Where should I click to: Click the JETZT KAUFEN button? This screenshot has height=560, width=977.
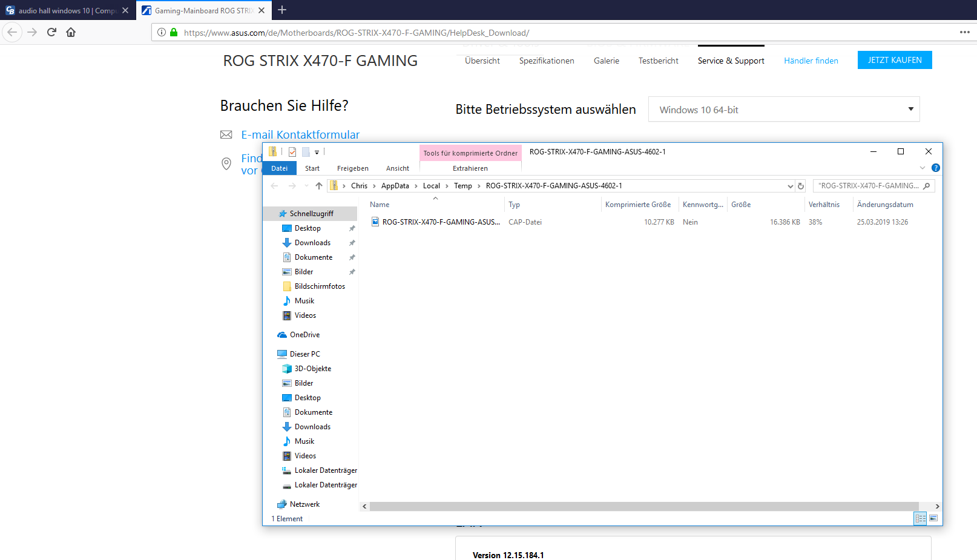pos(895,60)
